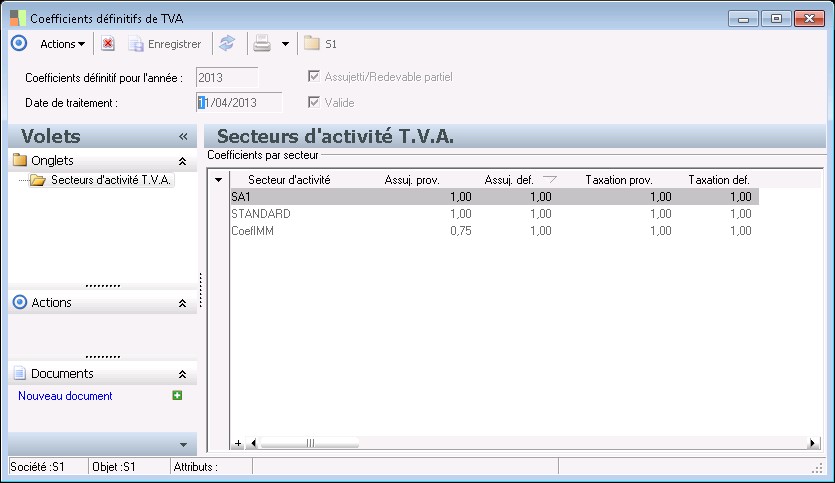The image size is (835, 483).
Task: Click the green plus icon for new document
Action: [x=177, y=395]
